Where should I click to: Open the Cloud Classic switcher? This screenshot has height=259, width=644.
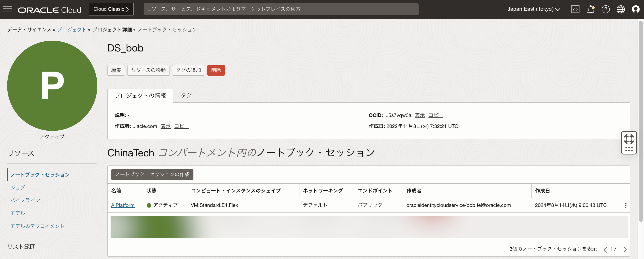(111, 9)
